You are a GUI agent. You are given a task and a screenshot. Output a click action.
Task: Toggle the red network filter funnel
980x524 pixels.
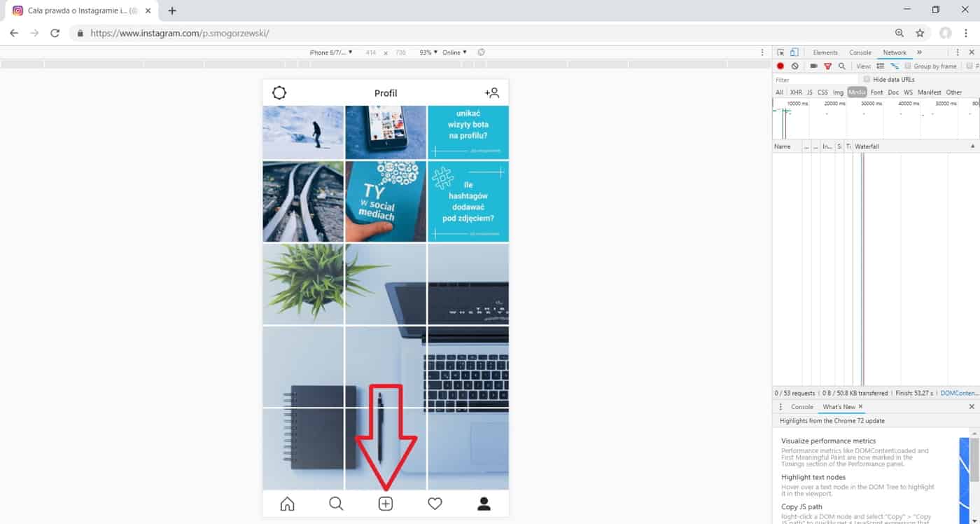[x=827, y=66]
